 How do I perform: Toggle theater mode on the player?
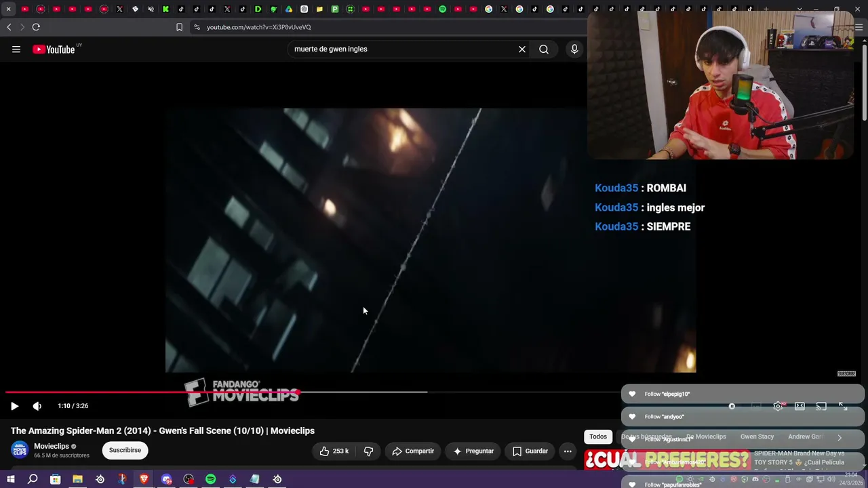[x=800, y=406]
